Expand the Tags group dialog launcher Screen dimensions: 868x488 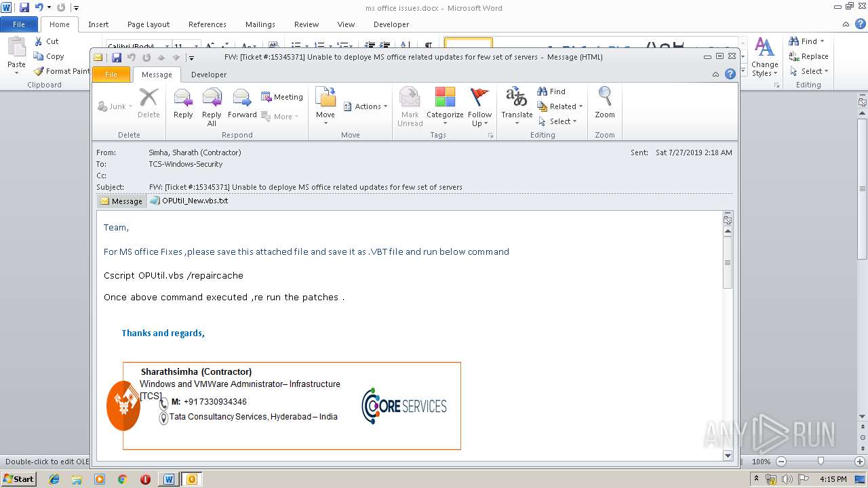click(x=490, y=136)
